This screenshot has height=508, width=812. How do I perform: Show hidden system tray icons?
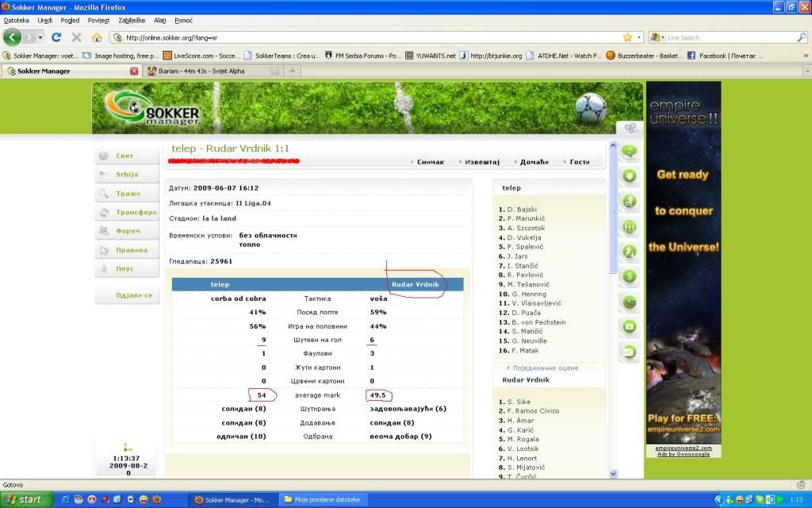tap(718, 500)
